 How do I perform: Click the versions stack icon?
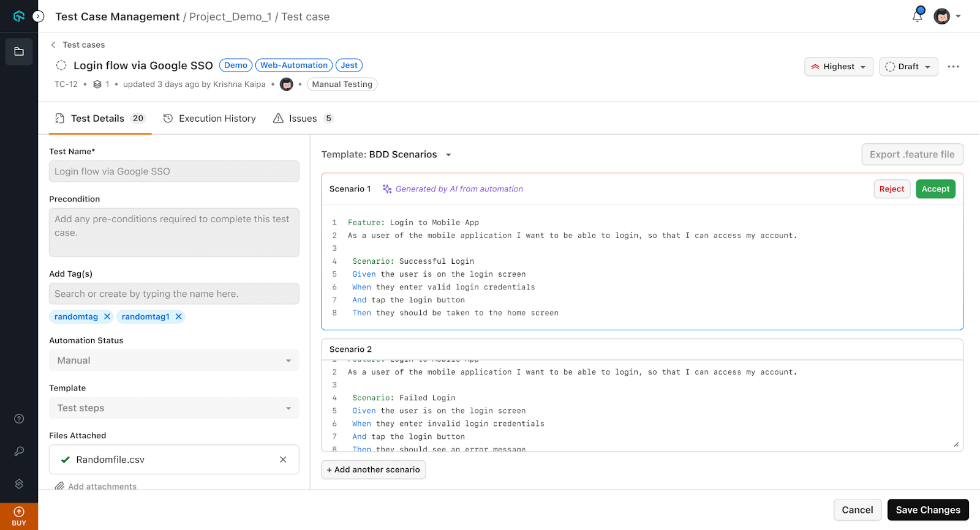pos(97,84)
